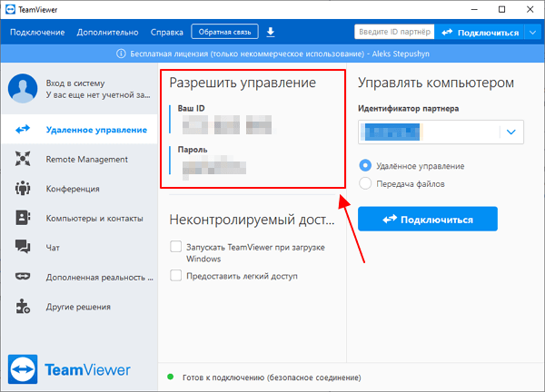545x392 pixels.
Task: Expand the partner ID dropdown arrow
Action: click(x=510, y=132)
